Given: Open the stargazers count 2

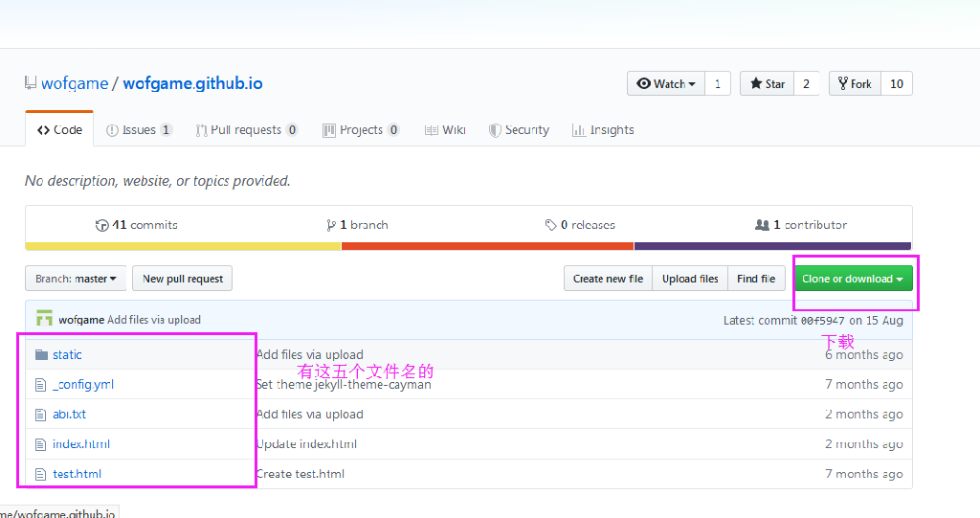Looking at the screenshot, I should click(806, 84).
